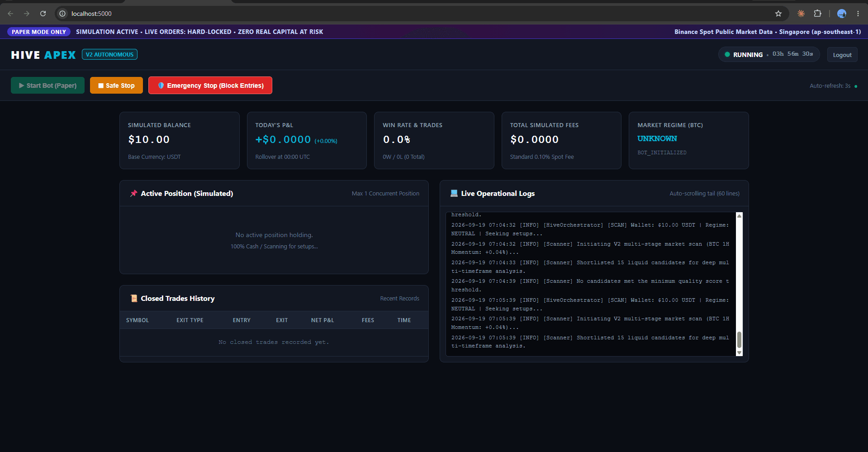Click the logs panel scrollbar thumb
The width and height of the screenshot is (868, 452).
pos(740,340)
